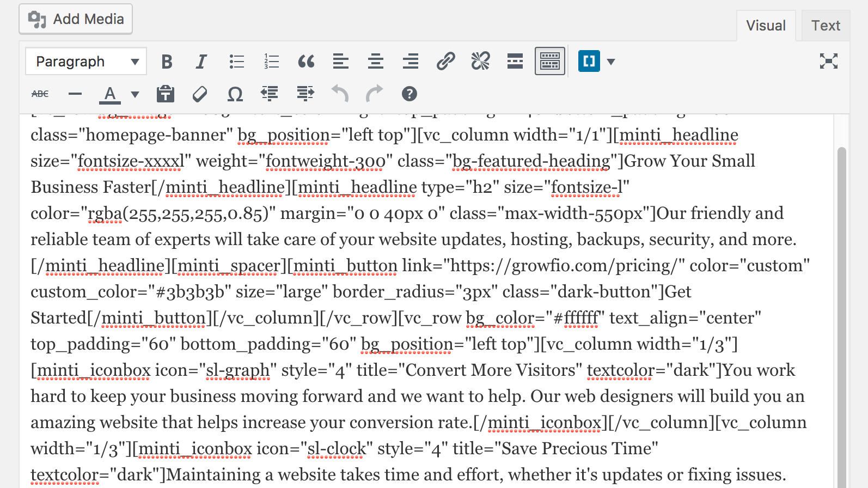The height and width of the screenshot is (488, 868).
Task: Align text right
Action: [411, 62]
